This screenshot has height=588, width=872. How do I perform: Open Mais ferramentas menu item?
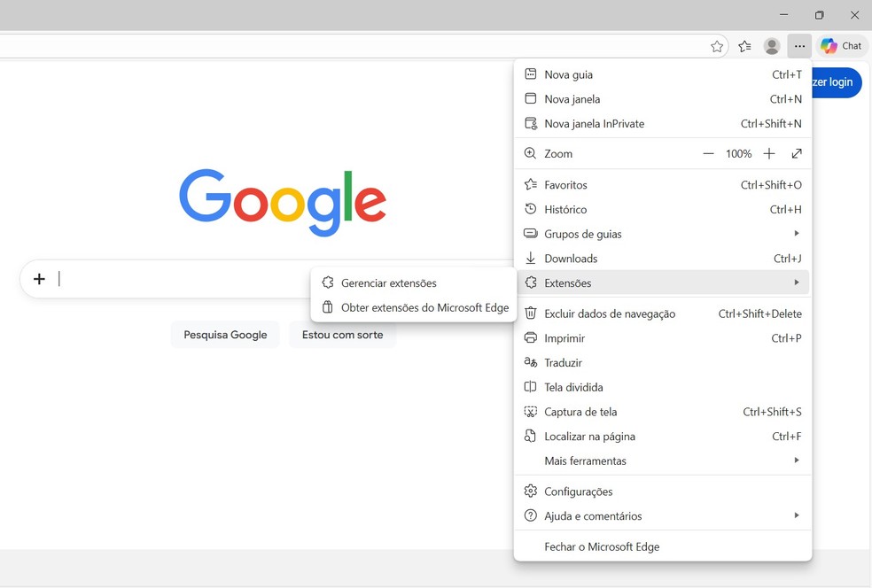tap(663, 460)
